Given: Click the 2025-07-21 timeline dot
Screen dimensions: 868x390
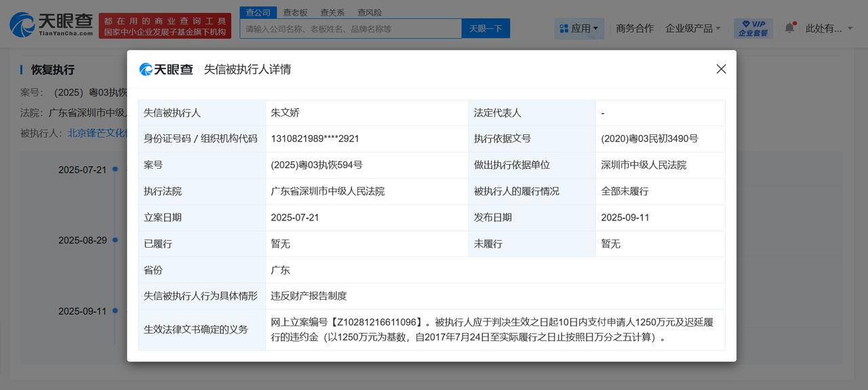Looking at the screenshot, I should (x=115, y=169).
